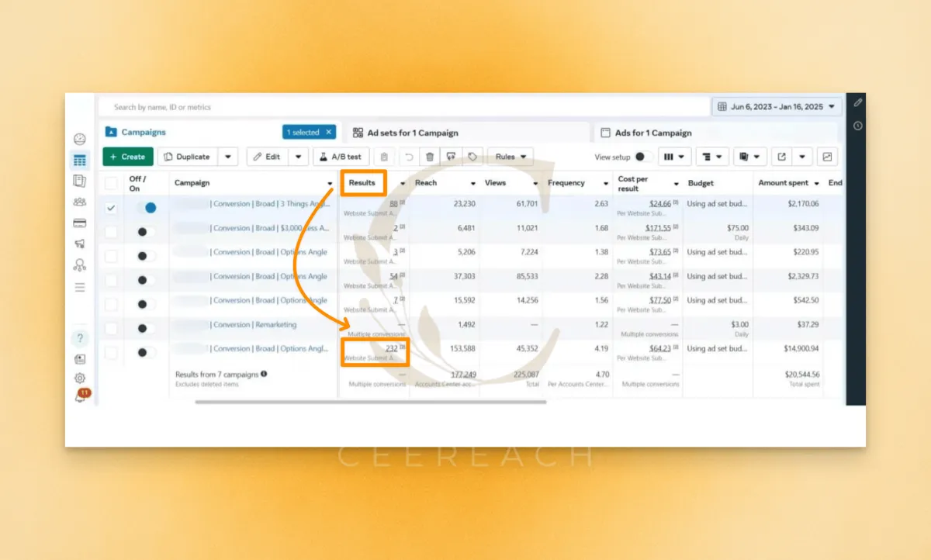Open the charts icon at toolbar end
The width and height of the screenshot is (931, 560).
[827, 157]
